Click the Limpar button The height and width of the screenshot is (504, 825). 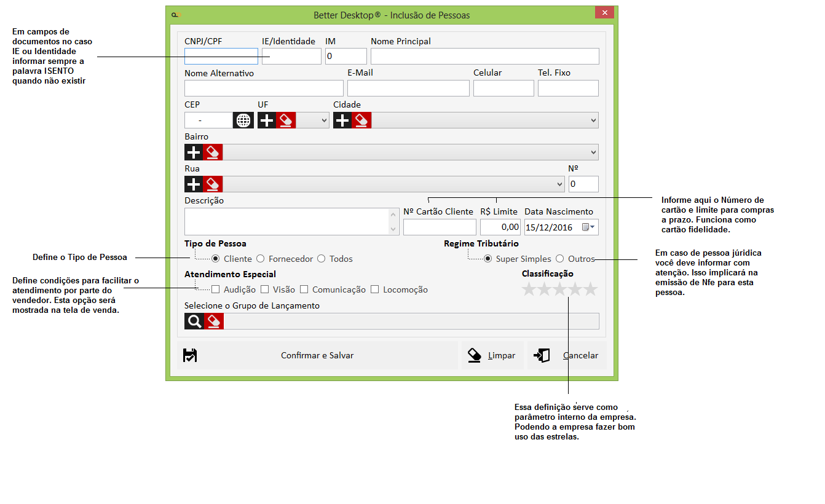(x=492, y=355)
